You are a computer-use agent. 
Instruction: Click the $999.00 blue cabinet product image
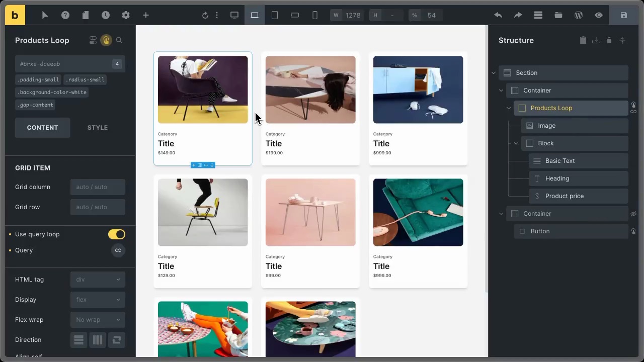[418, 89]
